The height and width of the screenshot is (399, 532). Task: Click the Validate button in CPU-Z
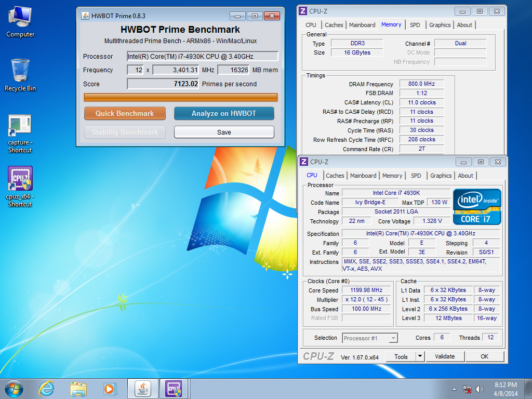point(445,356)
